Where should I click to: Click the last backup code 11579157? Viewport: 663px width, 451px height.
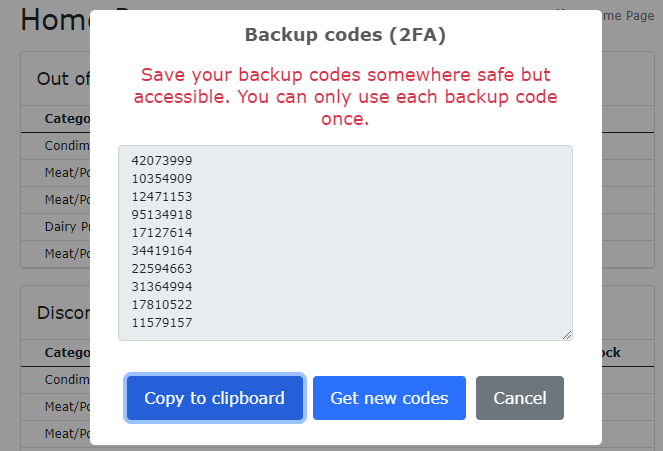point(162,323)
